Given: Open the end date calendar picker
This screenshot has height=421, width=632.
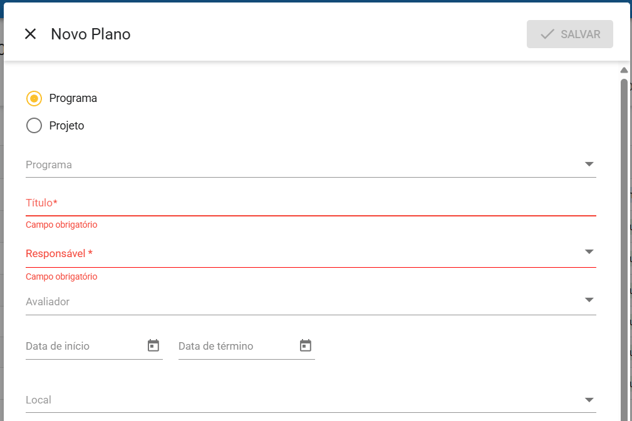Looking at the screenshot, I should coord(305,346).
